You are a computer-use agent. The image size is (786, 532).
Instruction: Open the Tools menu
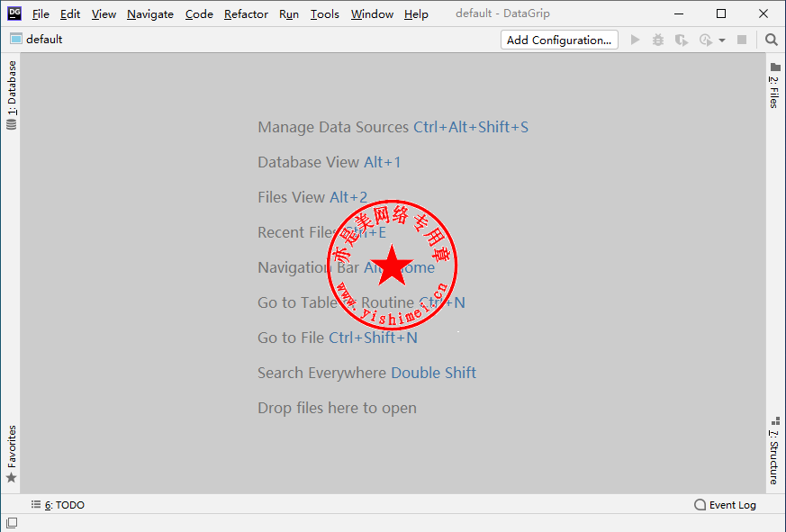pos(325,14)
